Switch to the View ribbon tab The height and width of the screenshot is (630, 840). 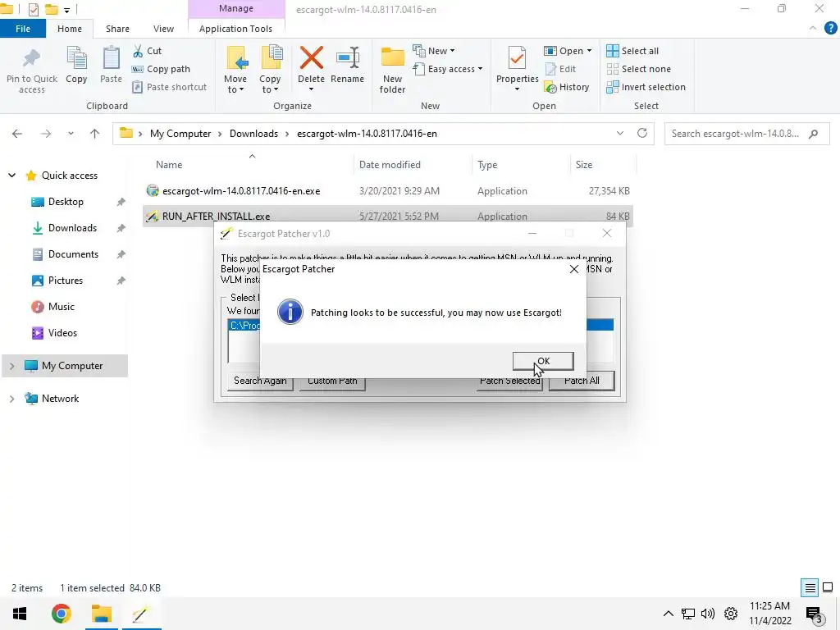point(163,29)
